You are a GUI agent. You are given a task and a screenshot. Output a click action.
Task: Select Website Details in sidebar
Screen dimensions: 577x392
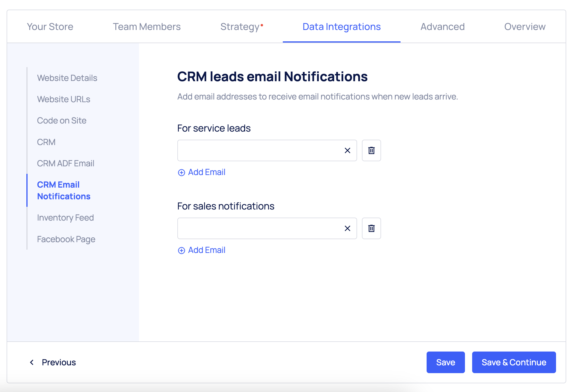tap(67, 78)
